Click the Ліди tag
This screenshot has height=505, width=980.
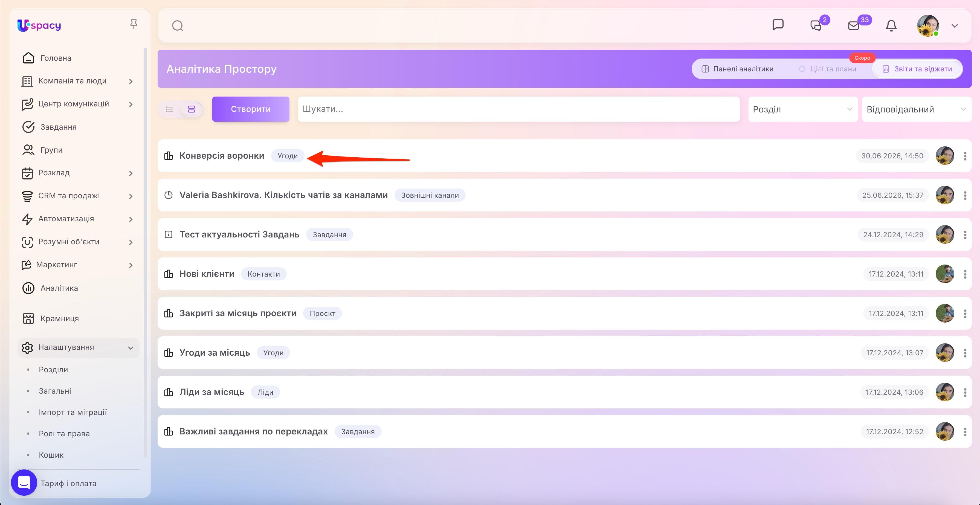(x=265, y=392)
